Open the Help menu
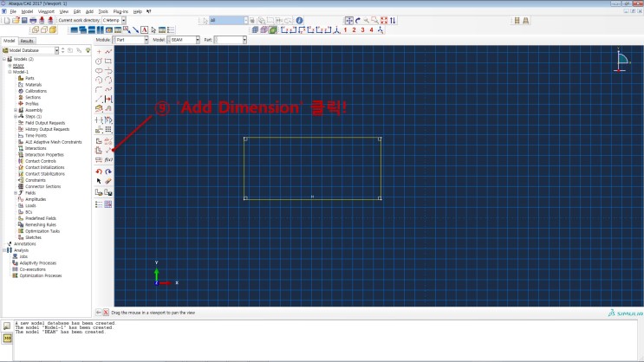Screen dimensions: 644x362 point(138,11)
